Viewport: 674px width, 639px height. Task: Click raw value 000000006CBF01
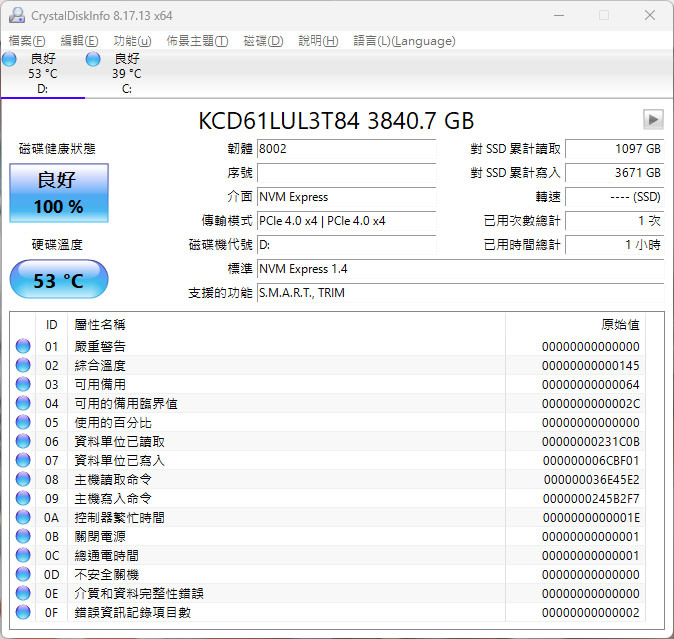click(x=591, y=461)
